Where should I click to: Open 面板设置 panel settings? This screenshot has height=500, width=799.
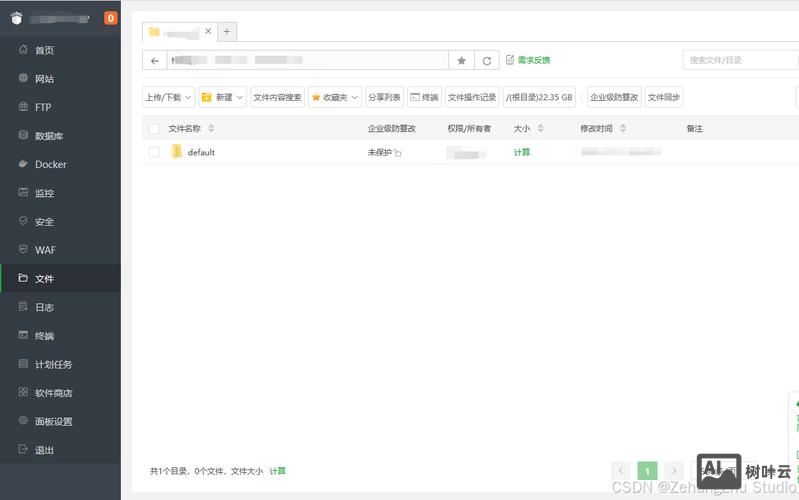[x=54, y=421]
